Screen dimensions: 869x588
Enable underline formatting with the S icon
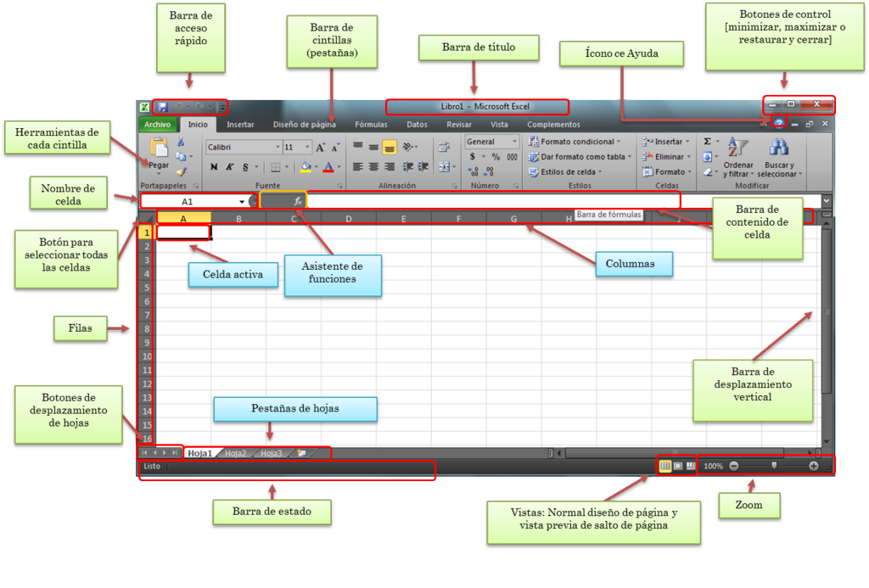(244, 166)
